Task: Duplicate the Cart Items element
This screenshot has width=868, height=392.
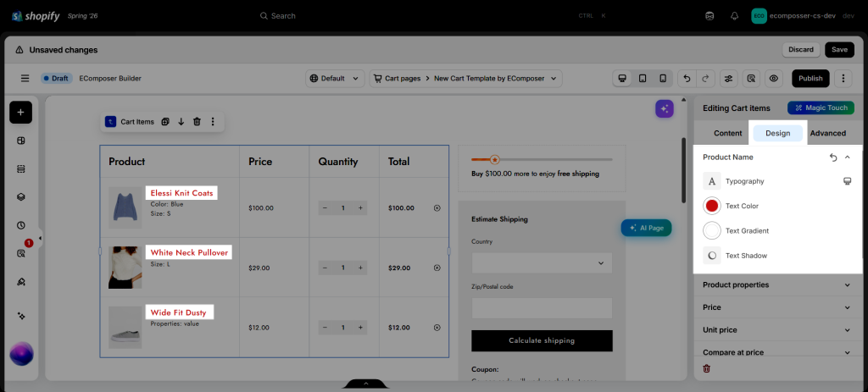Action: click(x=165, y=122)
